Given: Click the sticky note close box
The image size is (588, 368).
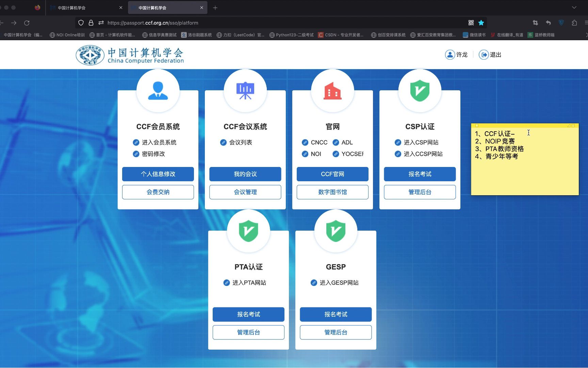Looking at the screenshot, I should pyautogui.click(x=477, y=126).
